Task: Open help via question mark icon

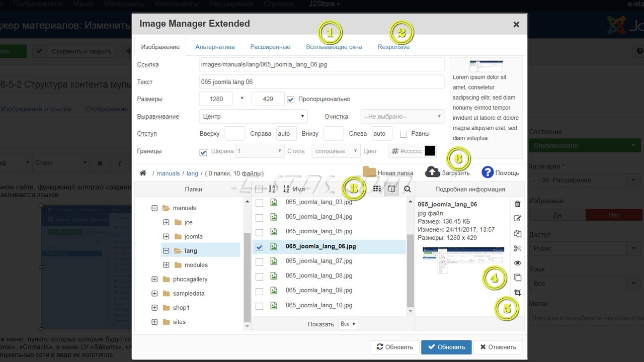Action: pos(487,172)
